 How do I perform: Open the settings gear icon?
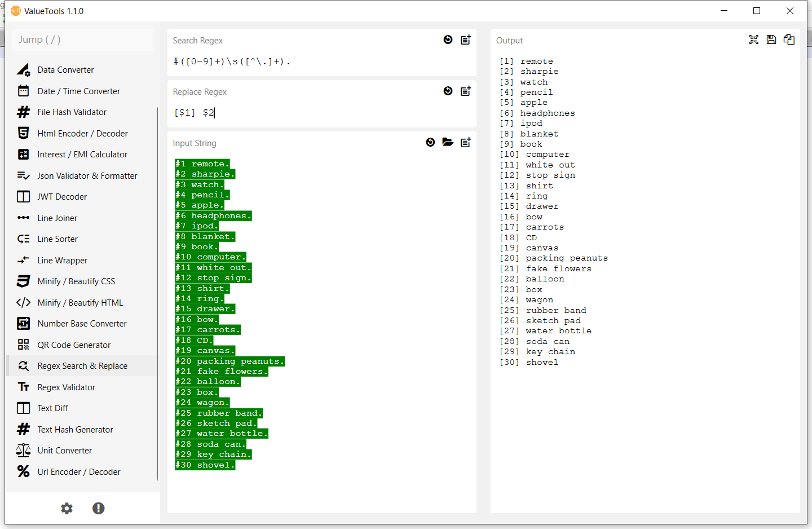[x=67, y=508]
